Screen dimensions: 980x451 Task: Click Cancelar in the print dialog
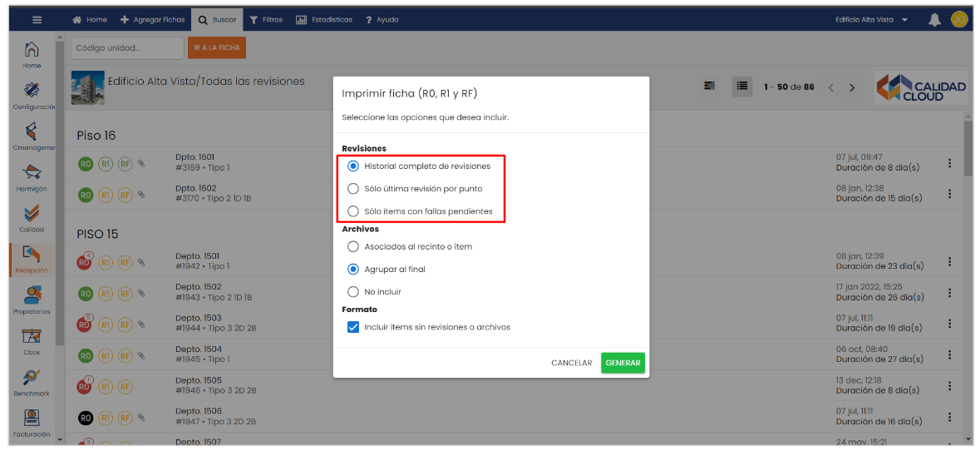tap(571, 363)
